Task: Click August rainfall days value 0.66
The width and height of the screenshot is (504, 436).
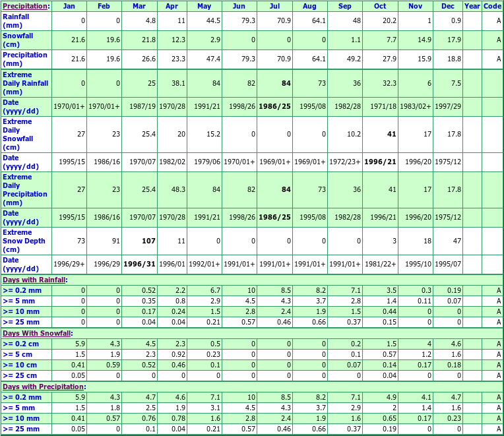Action: pos(319,322)
